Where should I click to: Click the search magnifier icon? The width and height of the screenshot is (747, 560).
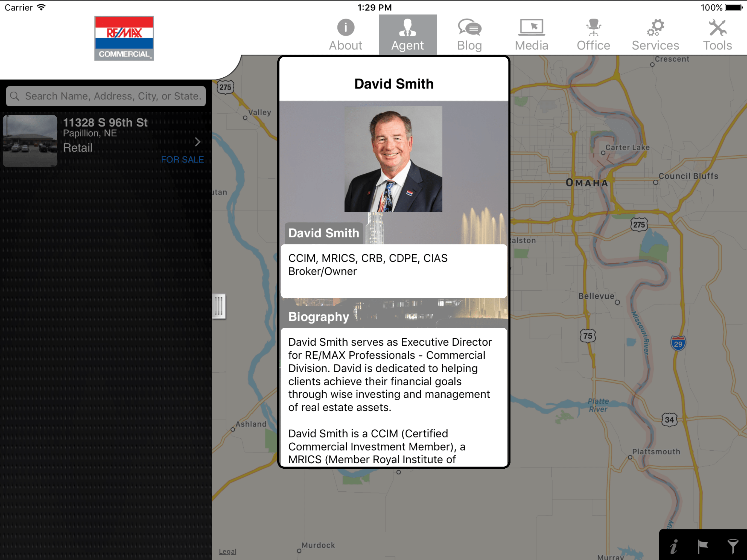pos(14,96)
